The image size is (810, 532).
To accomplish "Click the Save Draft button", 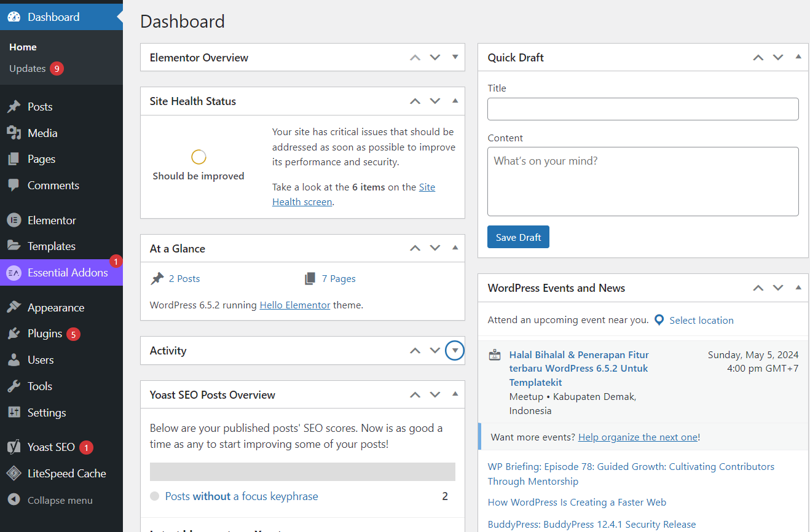I will coord(518,237).
